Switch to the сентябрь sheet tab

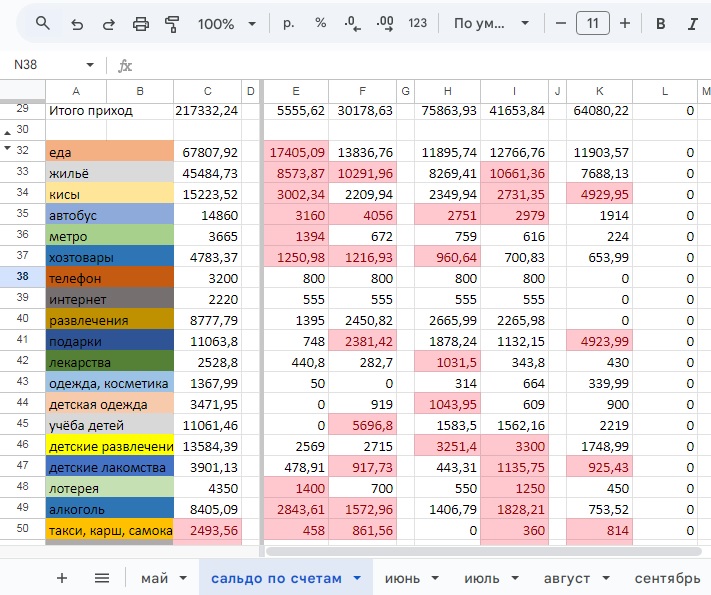(667, 578)
